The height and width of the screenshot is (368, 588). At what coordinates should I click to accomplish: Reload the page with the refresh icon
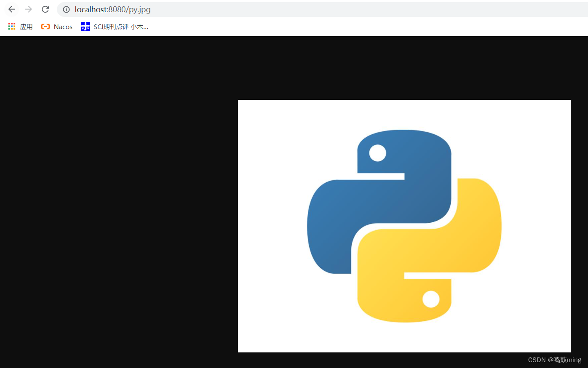click(x=45, y=9)
